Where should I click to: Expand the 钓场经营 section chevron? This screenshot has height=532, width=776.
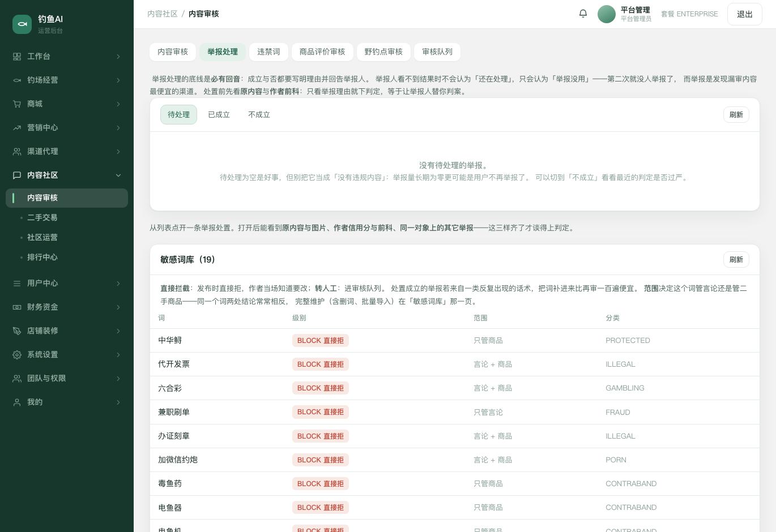pyautogui.click(x=118, y=80)
